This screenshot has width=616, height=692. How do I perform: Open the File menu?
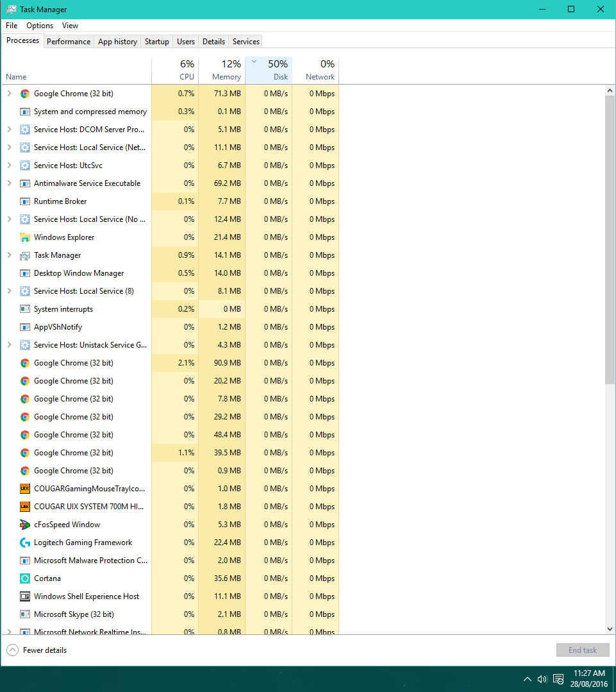tap(12, 26)
